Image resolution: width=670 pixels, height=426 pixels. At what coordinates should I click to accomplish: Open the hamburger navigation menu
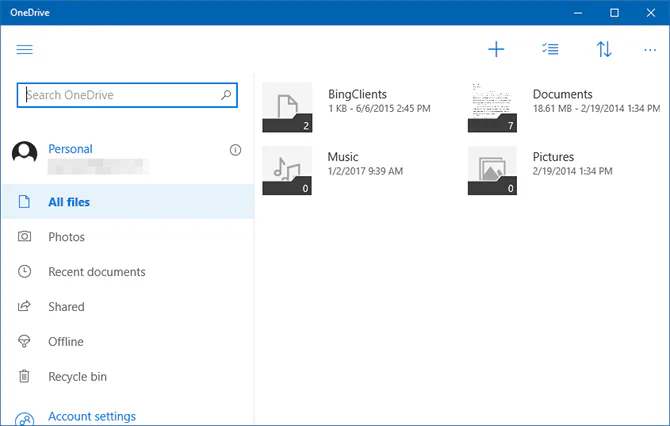(x=24, y=50)
